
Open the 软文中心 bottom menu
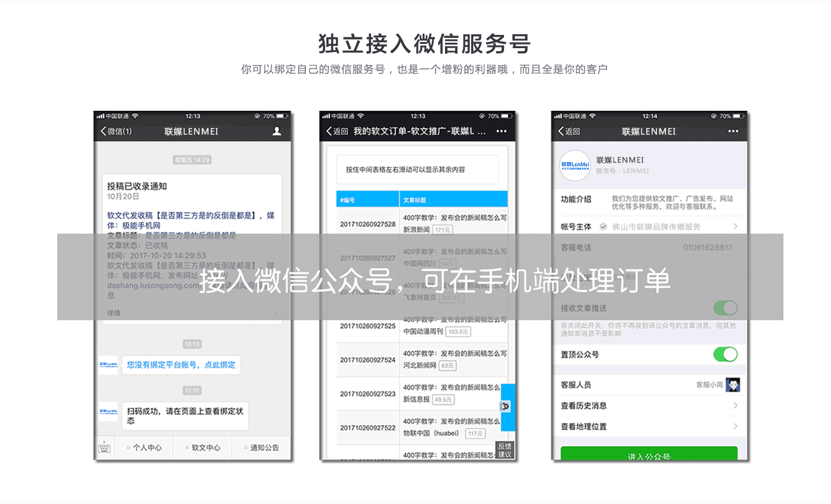(203, 448)
